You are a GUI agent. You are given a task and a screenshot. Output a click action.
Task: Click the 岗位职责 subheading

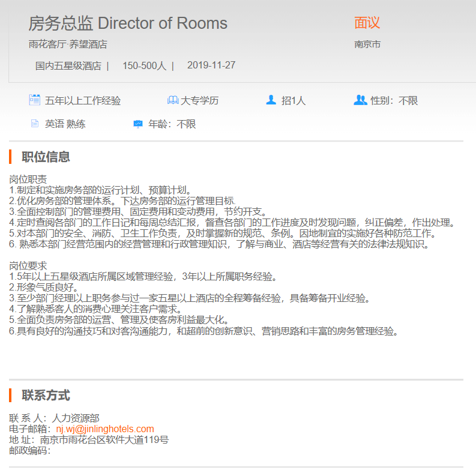(x=28, y=179)
